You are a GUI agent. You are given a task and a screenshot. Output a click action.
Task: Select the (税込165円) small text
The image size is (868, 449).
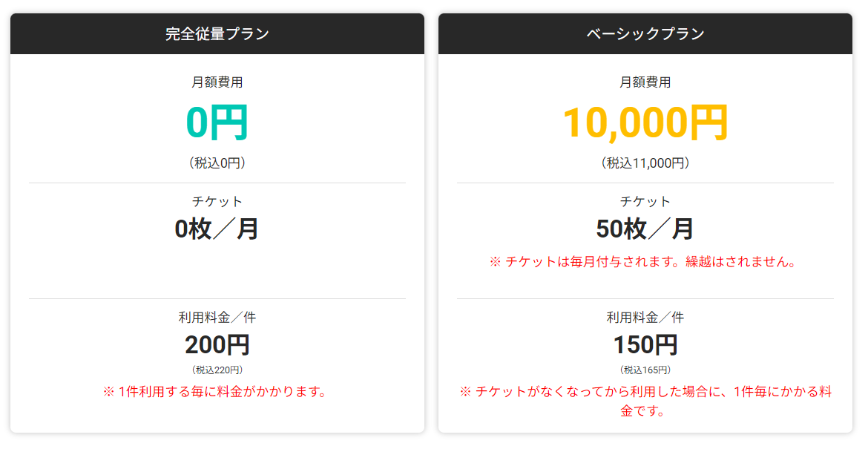[x=645, y=370]
